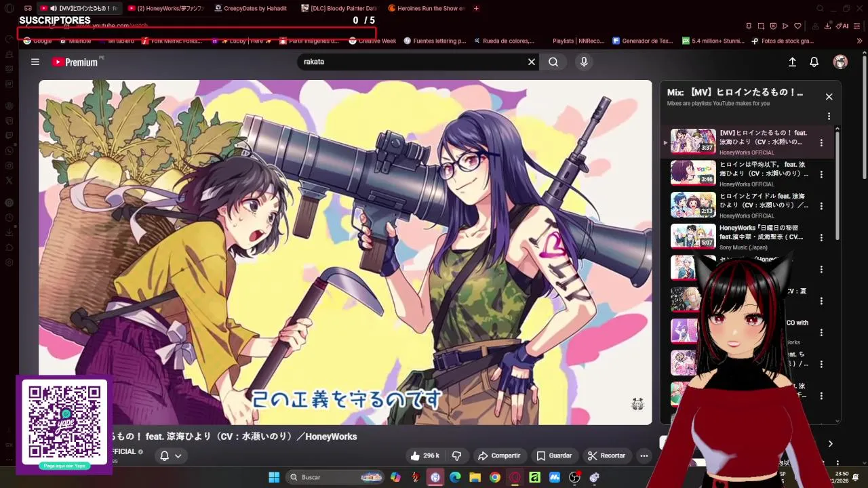Take snapshot with browser capture icon
The height and width of the screenshot is (488, 868).
coord(761,26)
